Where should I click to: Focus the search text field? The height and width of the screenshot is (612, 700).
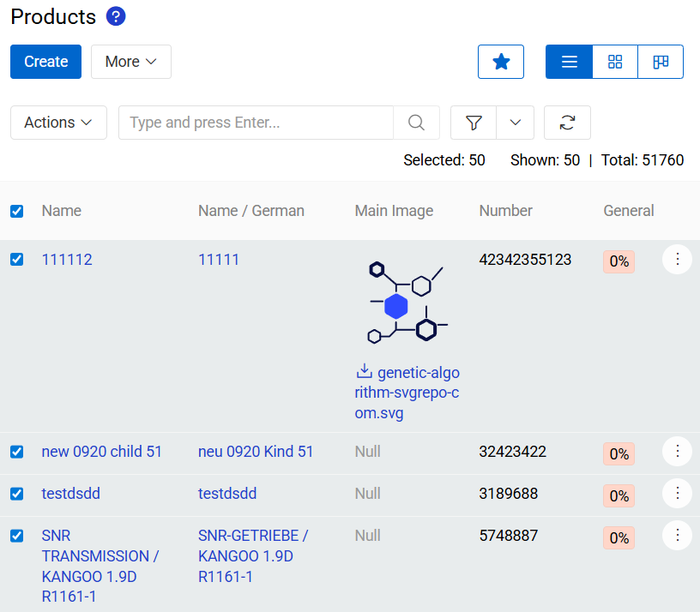(x=256, y=123)
